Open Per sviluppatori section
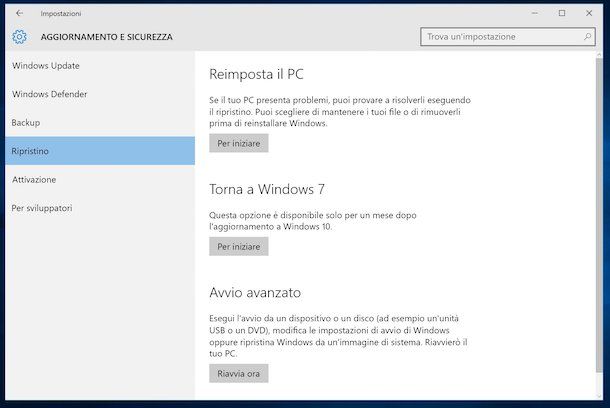This screenshot has height=408, width=610. (x=100, y=208)
